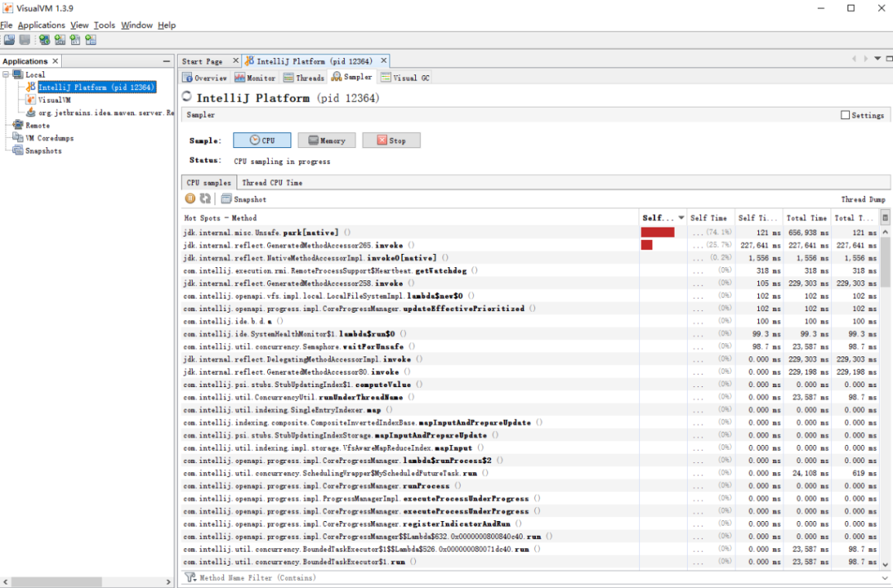
Task: Click the red self-time bar for Unsafe.park row
Action: point(657,232)
